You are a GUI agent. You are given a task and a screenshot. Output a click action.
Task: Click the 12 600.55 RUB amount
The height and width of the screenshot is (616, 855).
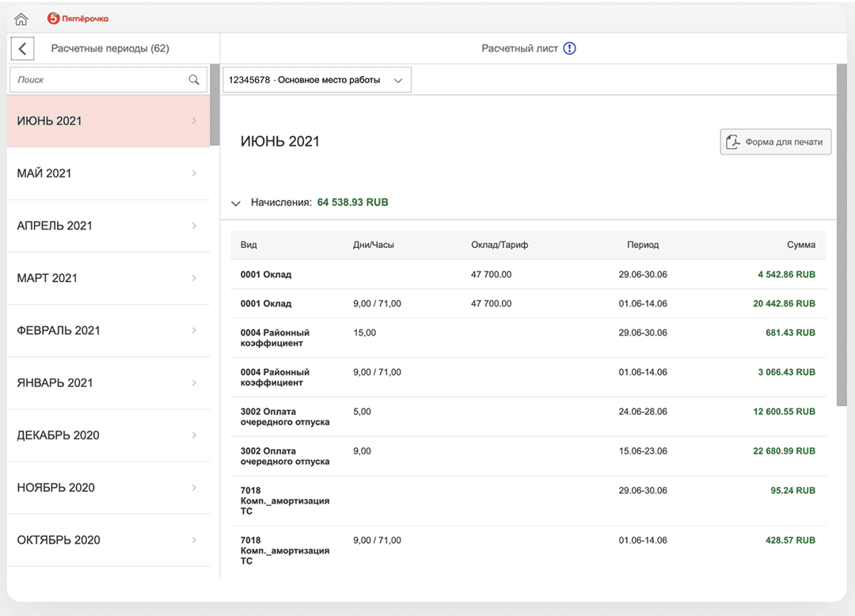coord(784,412)
